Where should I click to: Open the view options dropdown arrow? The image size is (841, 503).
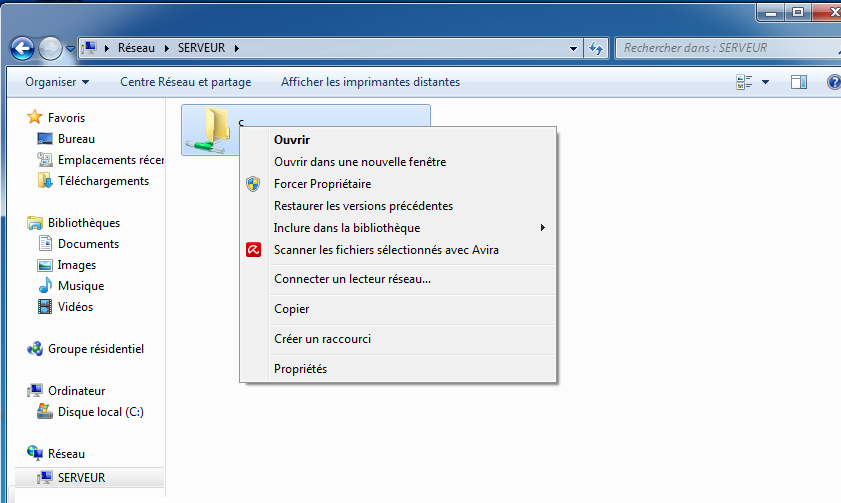pos(765,82)
